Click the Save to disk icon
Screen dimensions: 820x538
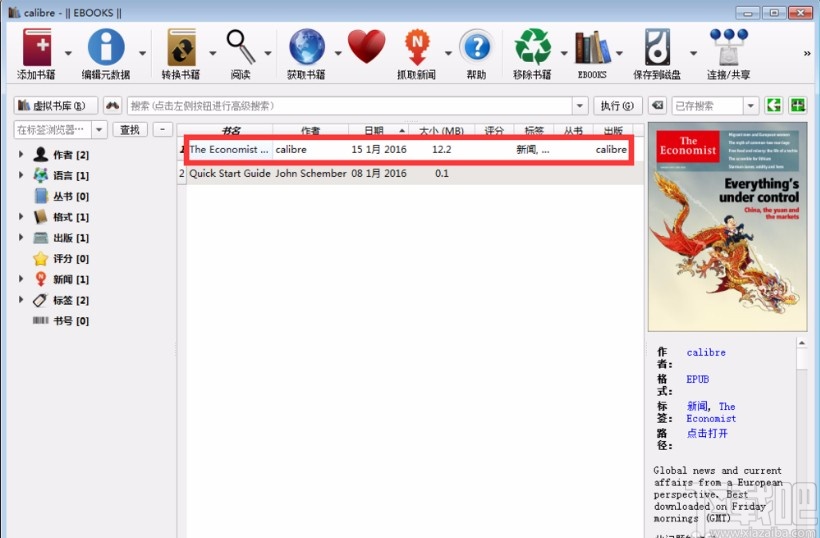(x=657, y=47)
